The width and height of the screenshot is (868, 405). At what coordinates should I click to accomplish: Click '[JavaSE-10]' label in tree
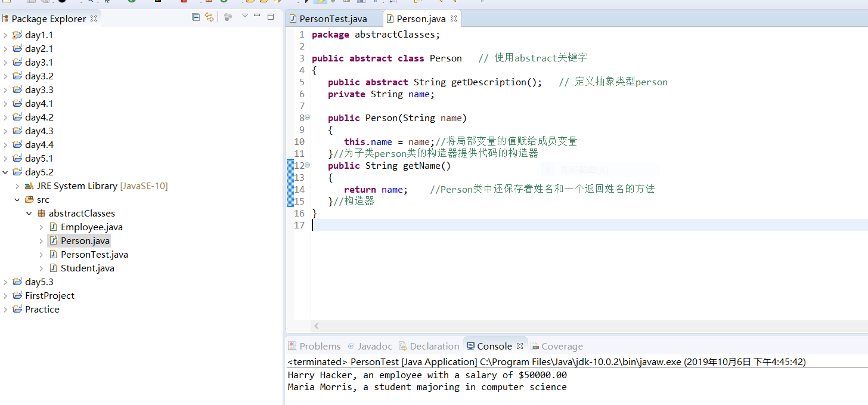pyautogui.click(x=144, y=186)
